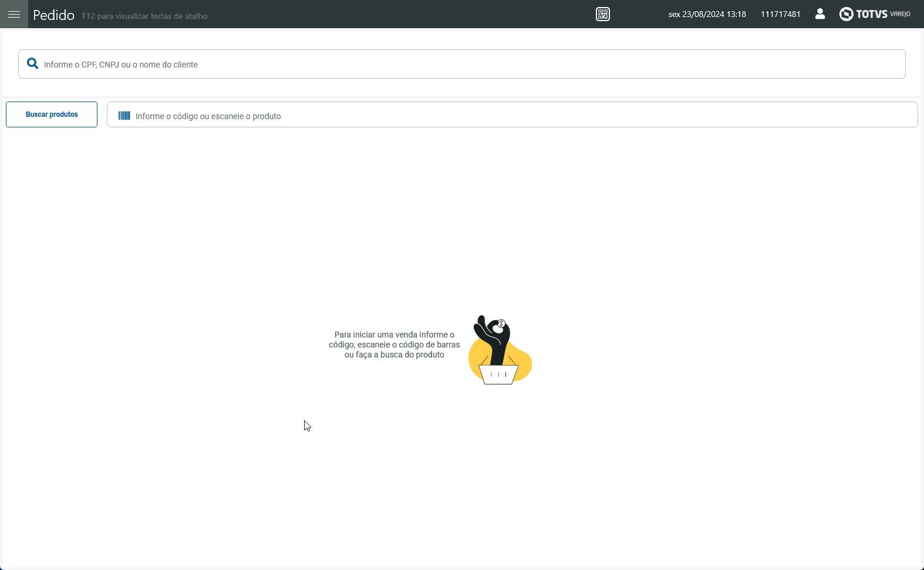The image size is (924, 570).
Task: Click the F12 shortcut keys hint text
Action: [x=145, y=16]
